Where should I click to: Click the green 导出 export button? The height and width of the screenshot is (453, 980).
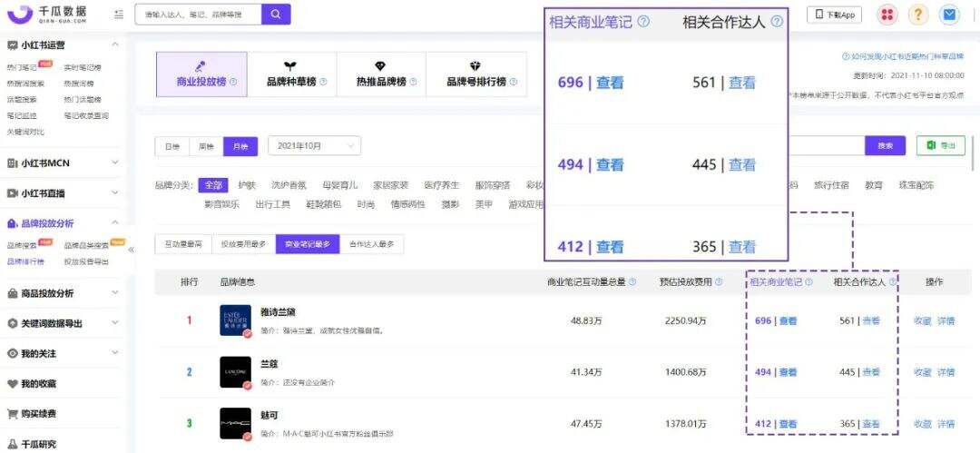pyautogui.click(x=941, y=146)
